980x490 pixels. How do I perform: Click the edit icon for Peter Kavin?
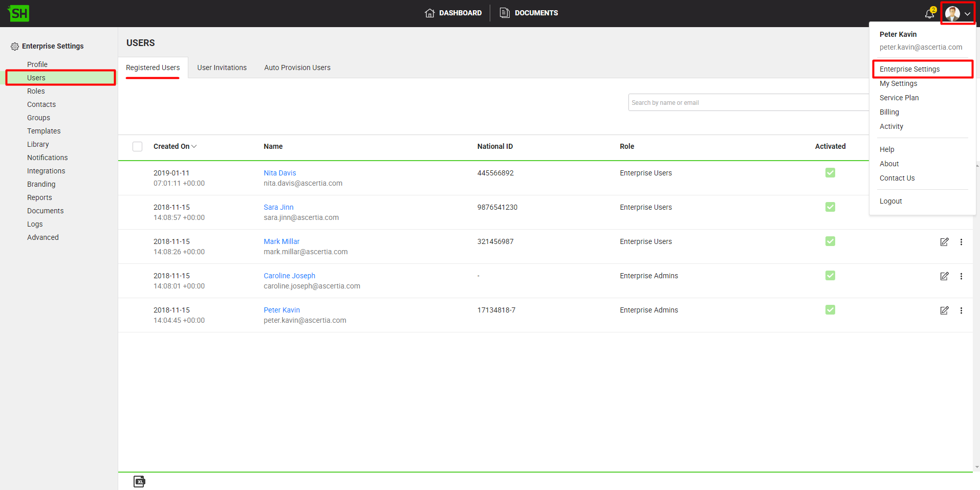pyautogui.click(x=944, y=310)
